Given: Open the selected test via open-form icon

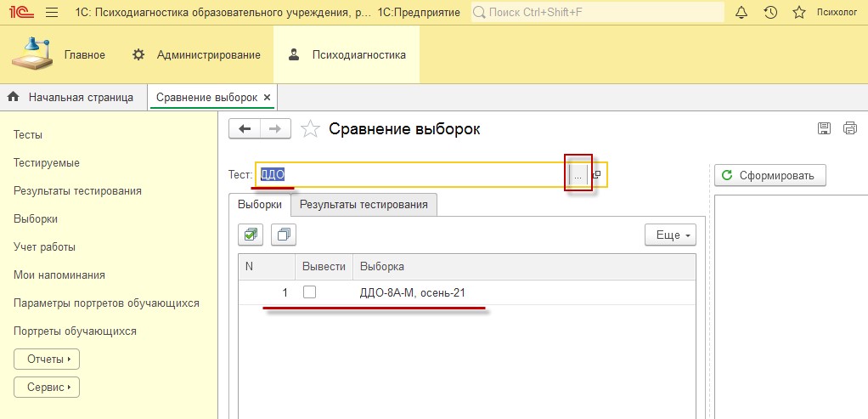Looking at the screenshot, I should click(x=596, y=174).
